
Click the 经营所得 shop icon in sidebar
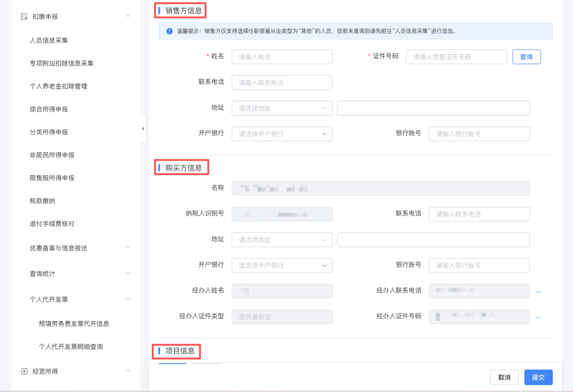click(24, 371)
